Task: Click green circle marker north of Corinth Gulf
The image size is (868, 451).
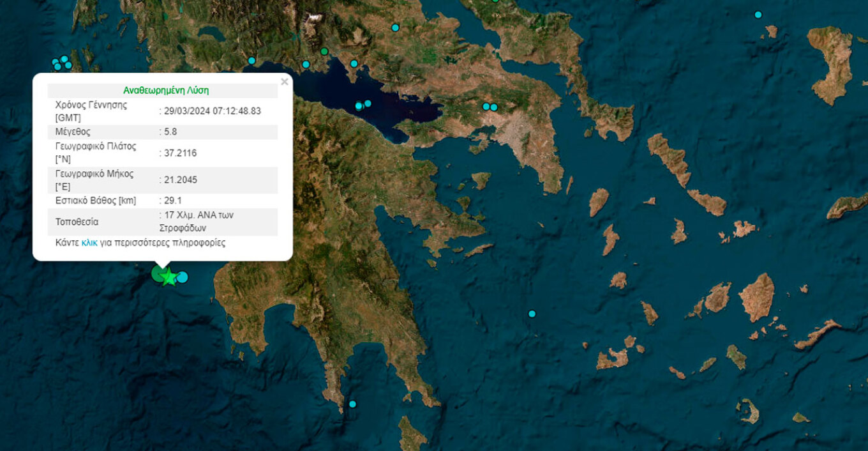Action: (324, 51)
